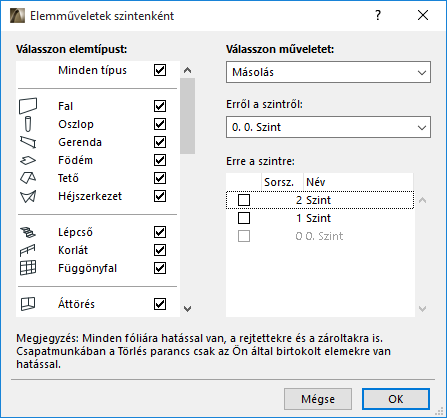447x418 pixels.
Task: Click the ArchiCAD title bar icon
Action: click(x=17, y=16)
